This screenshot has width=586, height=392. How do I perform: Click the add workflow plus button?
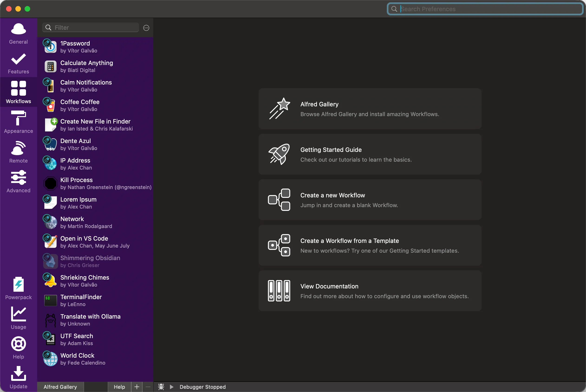coord(137,387)
